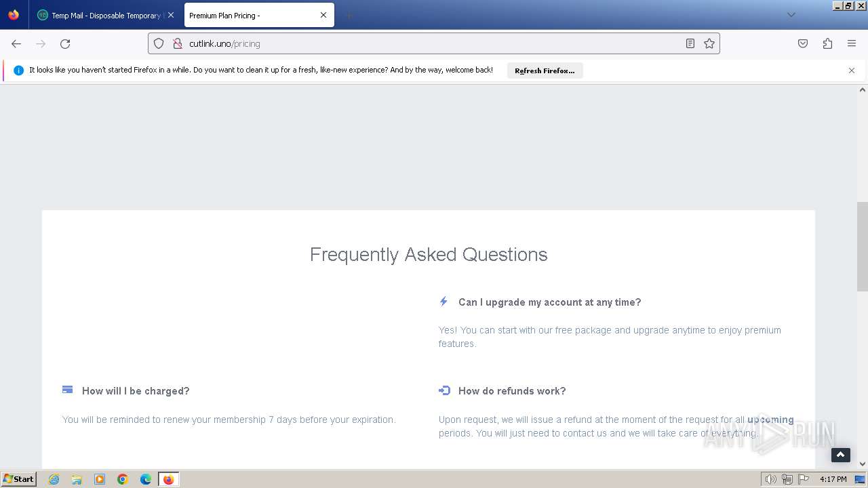Open the Windows Start menu
Screen dimensions: 868x488
pyautogui.click(x=19, y=479)
